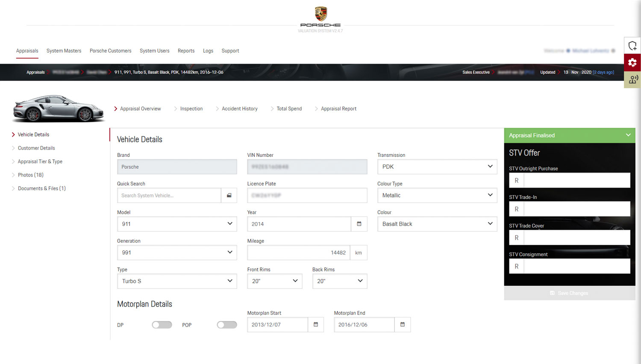The height and width of the screenshot is (364, 641).
Task: Open the Colour dropdown showing Basalt Black
Action: point(437,224)
